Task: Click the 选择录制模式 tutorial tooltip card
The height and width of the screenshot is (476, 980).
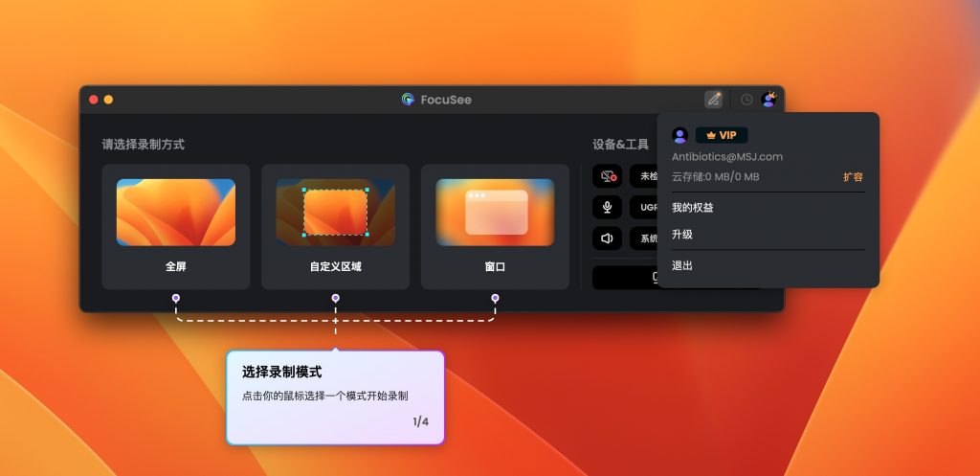Action: 336,397
